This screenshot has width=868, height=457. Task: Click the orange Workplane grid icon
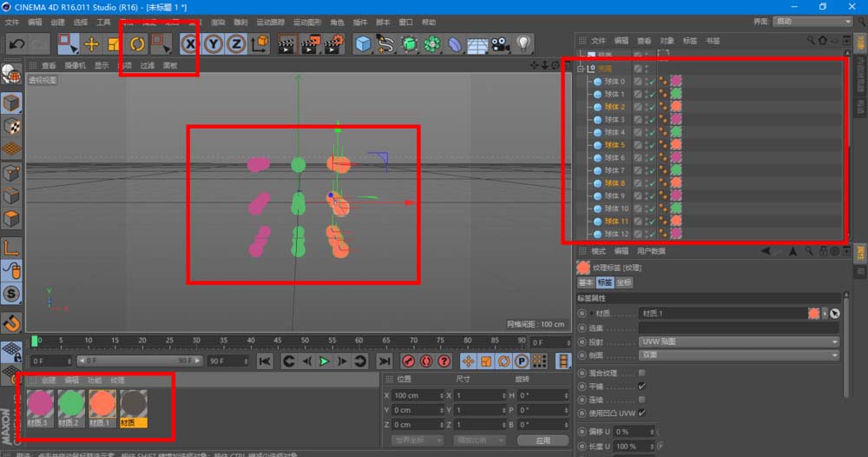click(11, 149)
